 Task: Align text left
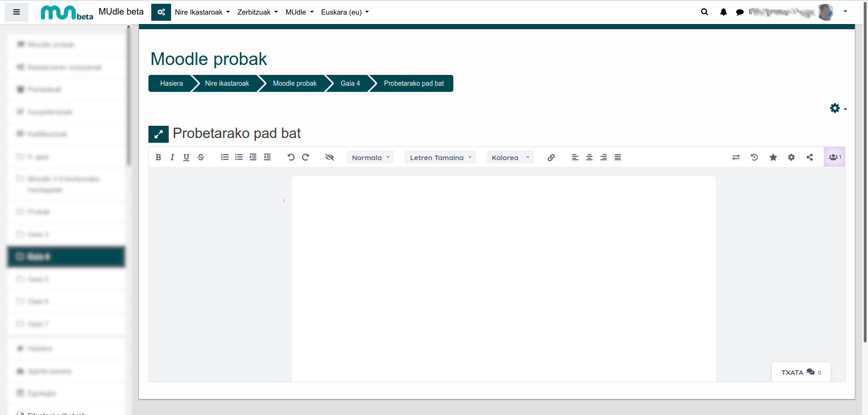575,157
